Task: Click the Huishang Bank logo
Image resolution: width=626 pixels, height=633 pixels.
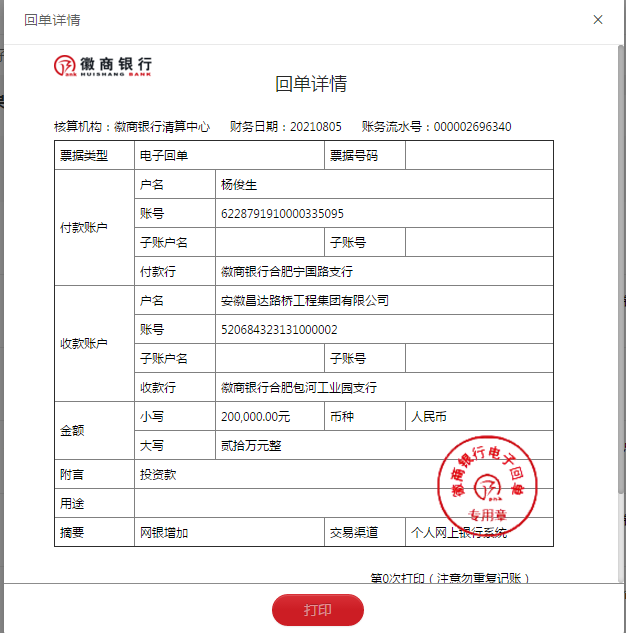Action: [x=103, y=66]
